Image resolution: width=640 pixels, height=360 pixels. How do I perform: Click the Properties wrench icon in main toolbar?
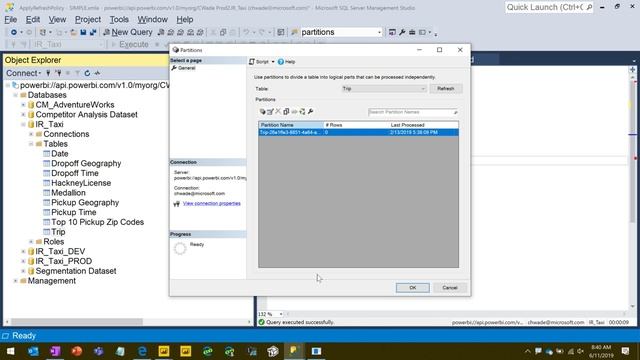pos(402,32)
